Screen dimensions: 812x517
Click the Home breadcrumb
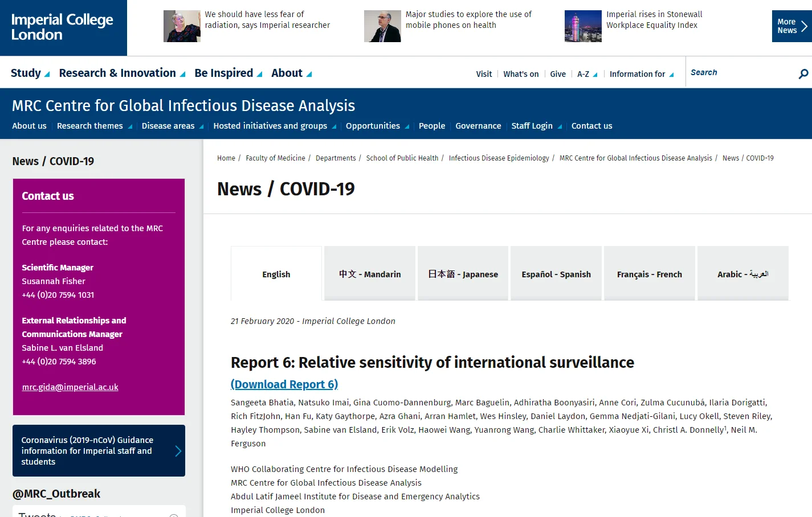tap(226, 158)
